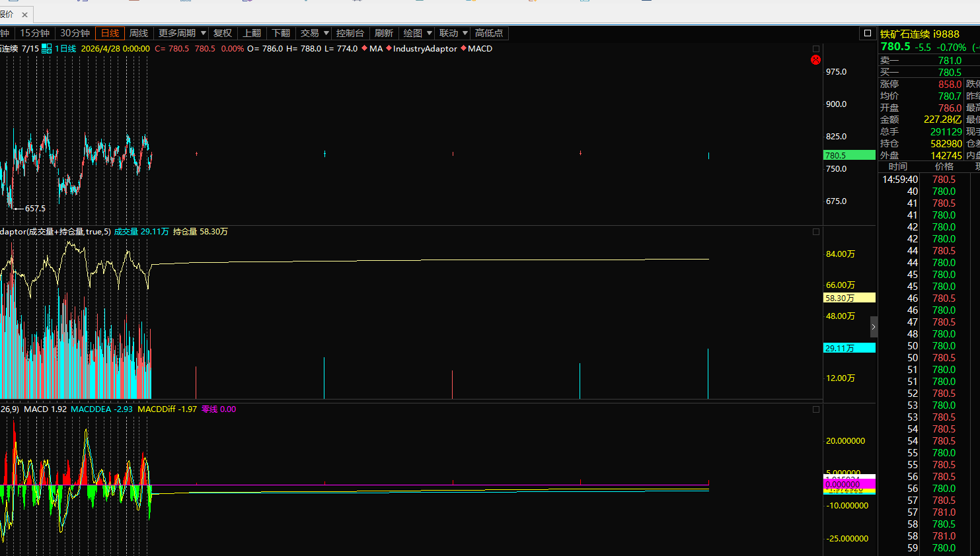Click the maximize square icon beside the toolbar
The height and width of the screenshot is (556, 980).
pyautogui.click(x=868, y=33)
